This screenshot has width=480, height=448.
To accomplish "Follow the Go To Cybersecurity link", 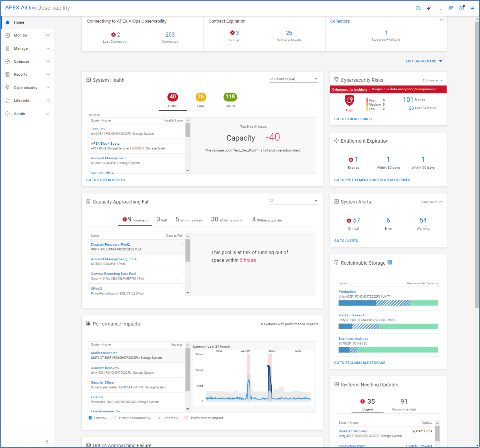I will pos(353,119).
